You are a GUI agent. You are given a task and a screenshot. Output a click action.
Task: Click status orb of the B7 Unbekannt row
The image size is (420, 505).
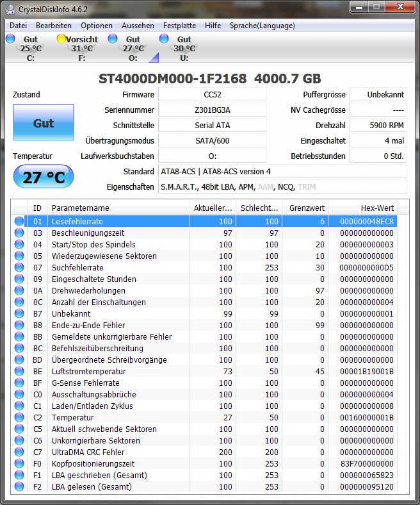[x=19, y=313]
